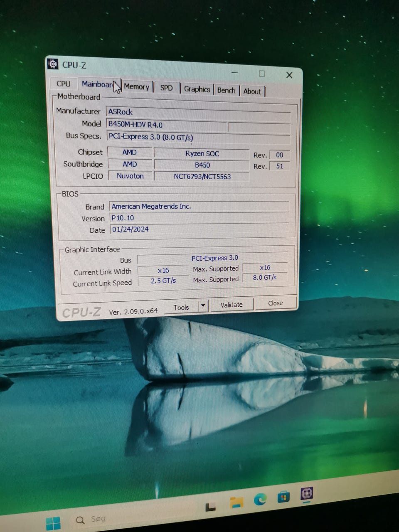The width and height of the screenshot is (399, 532).
Task: Select the Mainboard tab
Action: point(97,84)
